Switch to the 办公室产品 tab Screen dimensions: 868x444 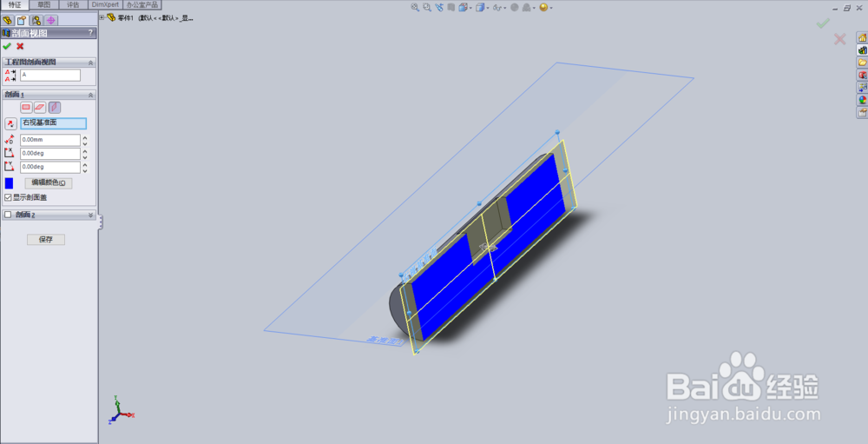142,4
